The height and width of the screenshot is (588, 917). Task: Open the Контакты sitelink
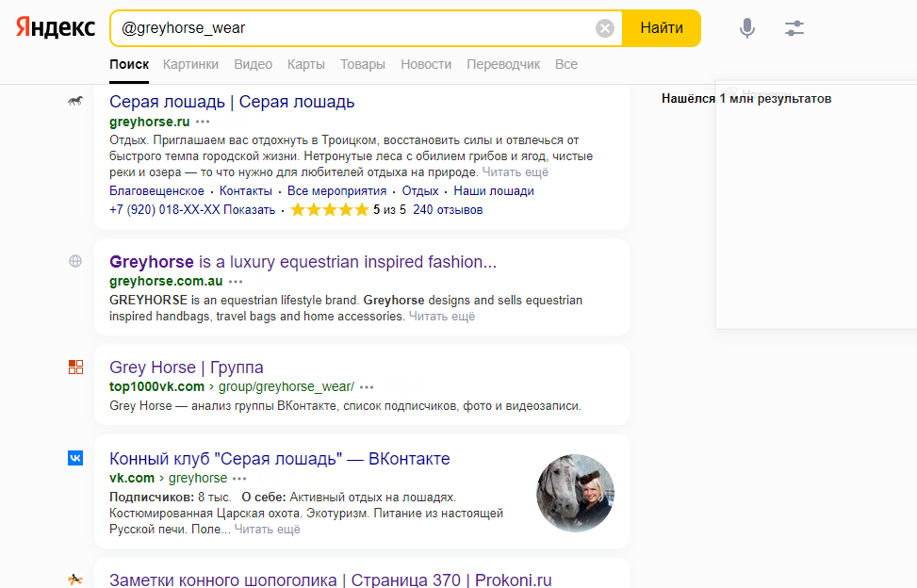(246, 190)
